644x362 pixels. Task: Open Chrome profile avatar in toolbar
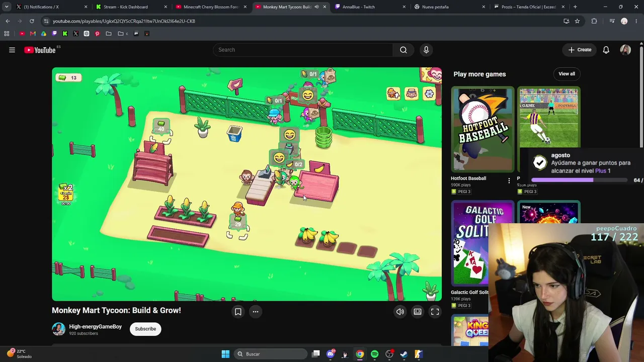point(624,21)
